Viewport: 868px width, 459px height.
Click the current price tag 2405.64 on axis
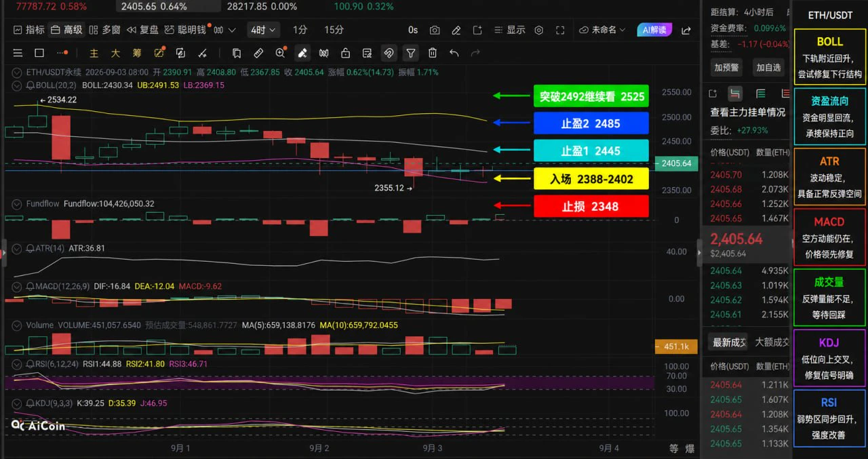675,163
